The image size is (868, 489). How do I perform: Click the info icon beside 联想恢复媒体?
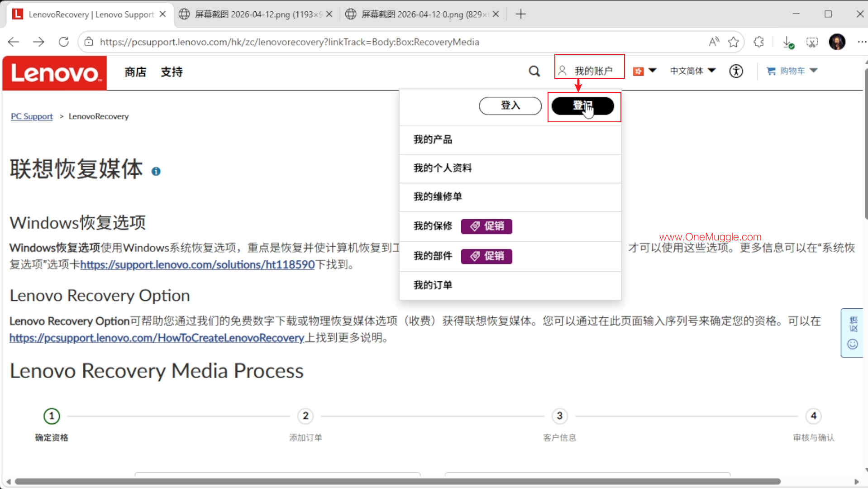[156, 171]
